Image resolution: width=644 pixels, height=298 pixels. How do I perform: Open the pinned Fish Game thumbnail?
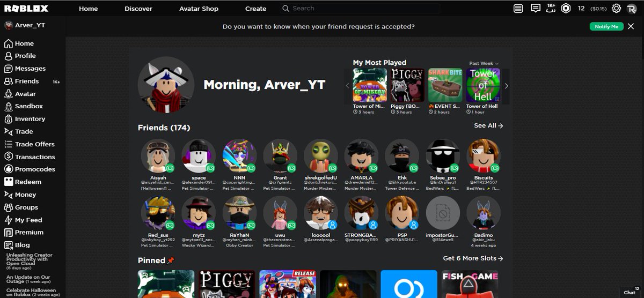(470, 284)
